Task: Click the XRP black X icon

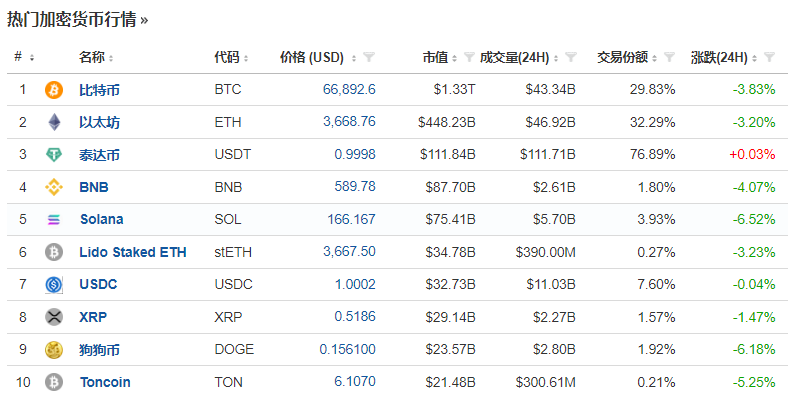Action: pyautogui.click(x=54, y=317)
